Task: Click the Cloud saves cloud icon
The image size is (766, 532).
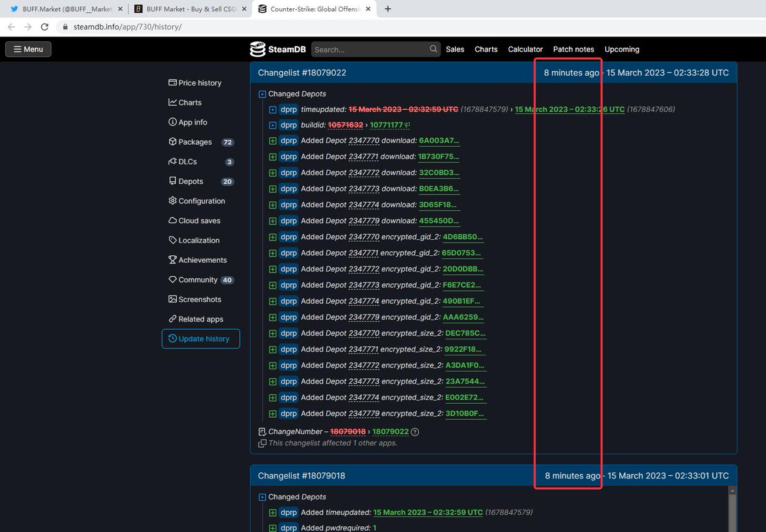Action: tap(172, 221)
